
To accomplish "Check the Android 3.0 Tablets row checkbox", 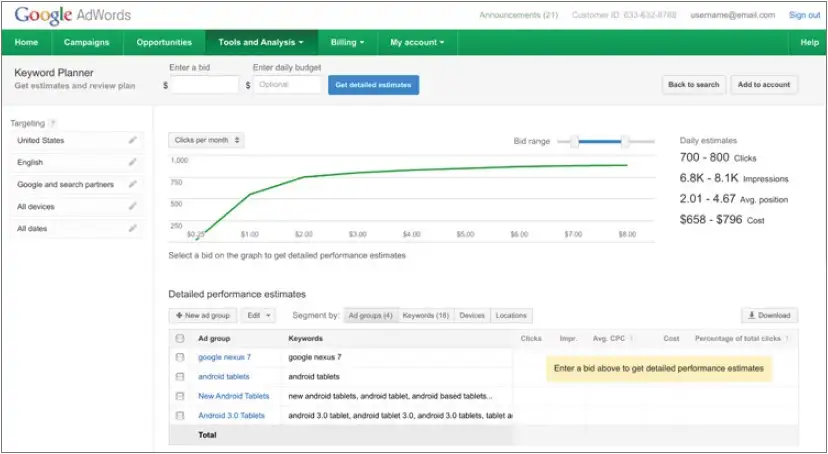I will (x=180, y=415).
